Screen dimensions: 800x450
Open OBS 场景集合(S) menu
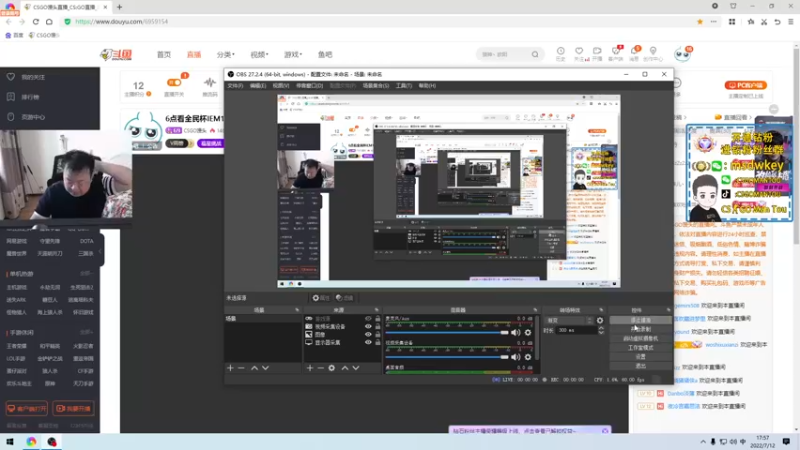click(376, 86)
